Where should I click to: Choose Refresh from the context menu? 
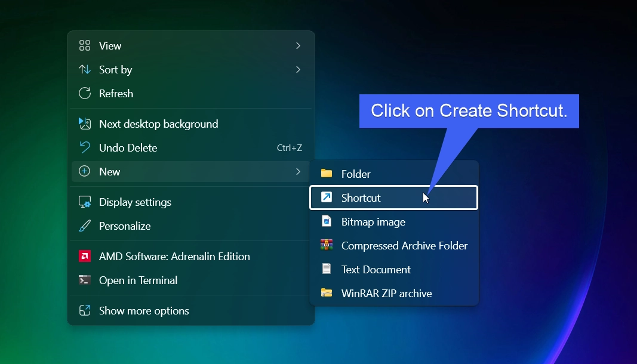click(x=190, y=94)
